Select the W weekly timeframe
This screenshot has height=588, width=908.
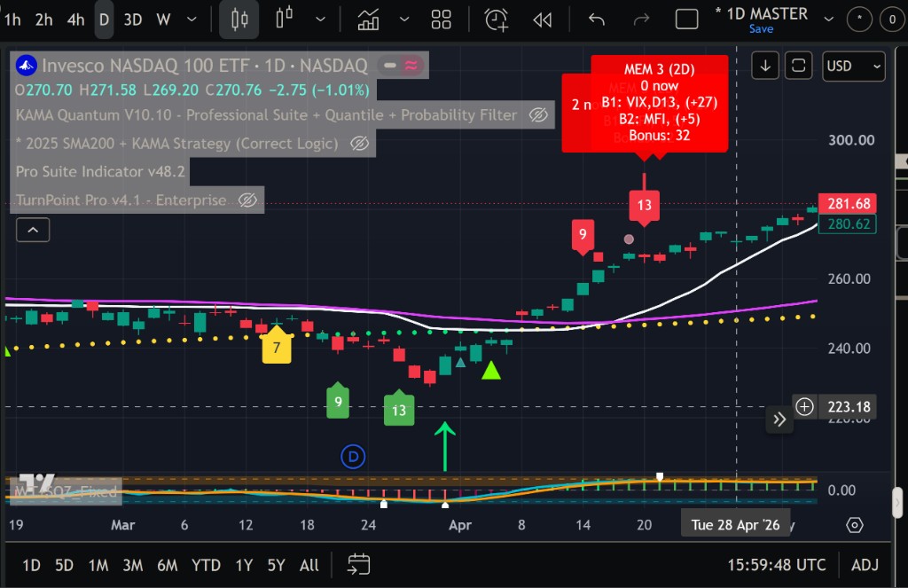(163, 20)
